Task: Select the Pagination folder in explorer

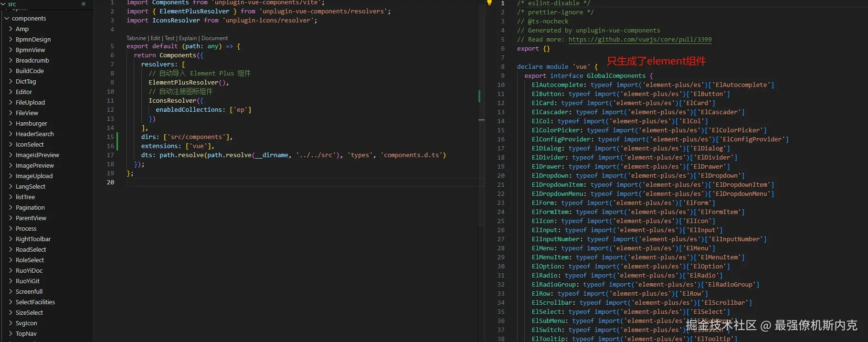Action: (30, 208)
